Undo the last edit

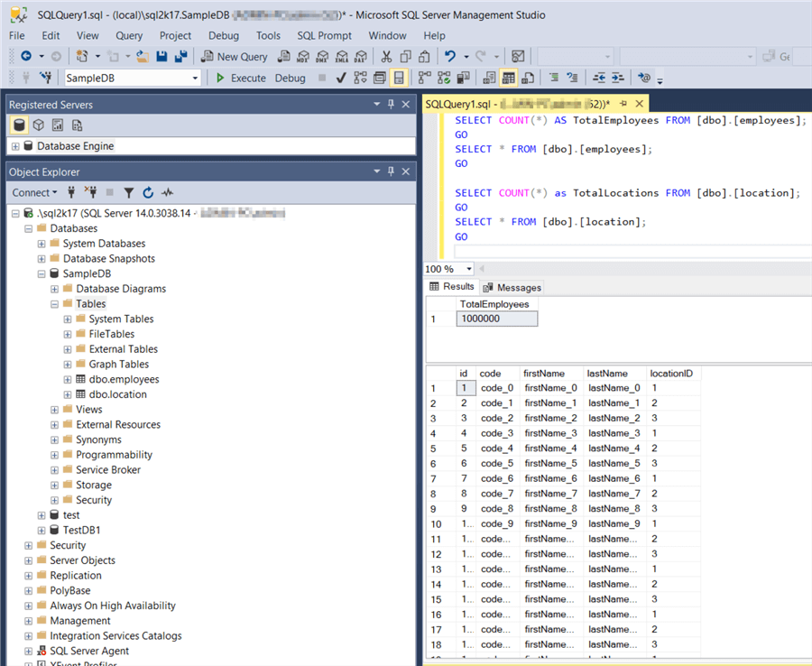pos(448,55)
